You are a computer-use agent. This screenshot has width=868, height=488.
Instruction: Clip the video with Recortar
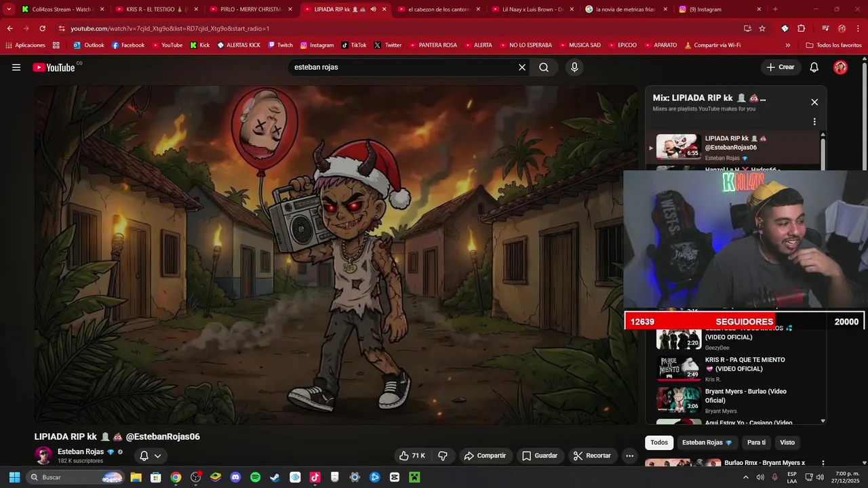click(592, 455)
